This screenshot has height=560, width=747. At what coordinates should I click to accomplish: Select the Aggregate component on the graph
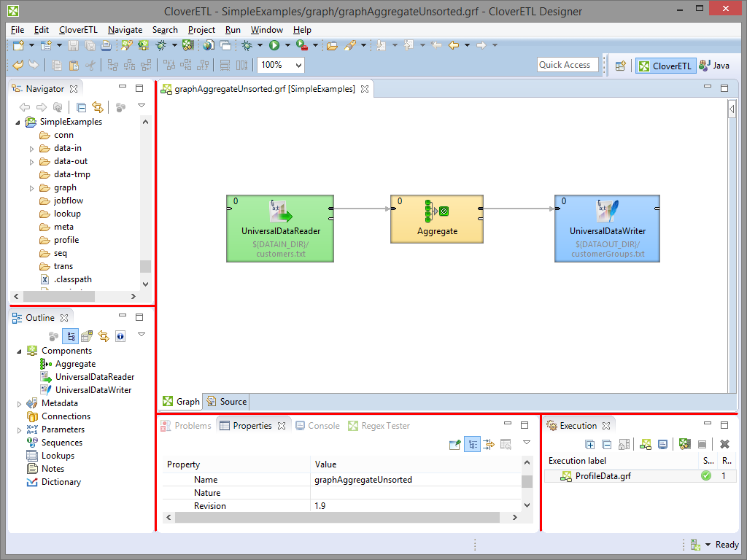[437, 219]
